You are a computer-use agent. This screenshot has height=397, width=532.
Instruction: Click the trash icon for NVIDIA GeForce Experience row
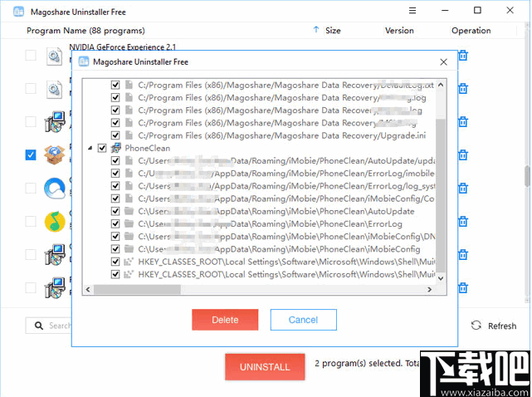463,55
